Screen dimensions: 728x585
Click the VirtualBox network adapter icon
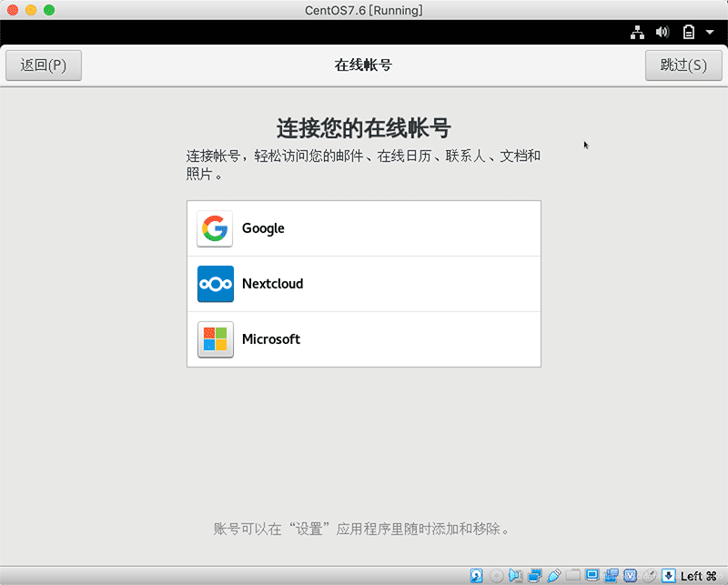point(533,575)
